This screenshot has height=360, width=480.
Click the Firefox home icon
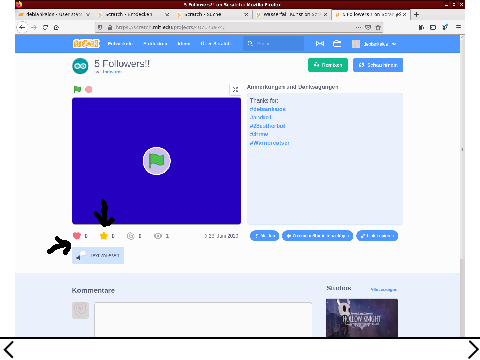coord(56,27)
